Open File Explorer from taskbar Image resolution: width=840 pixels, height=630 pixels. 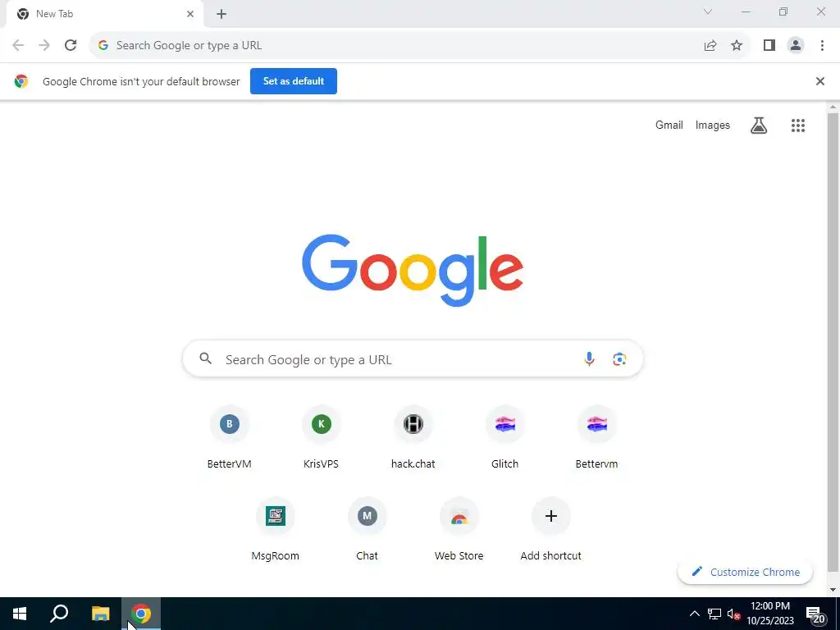coord(100,614)
